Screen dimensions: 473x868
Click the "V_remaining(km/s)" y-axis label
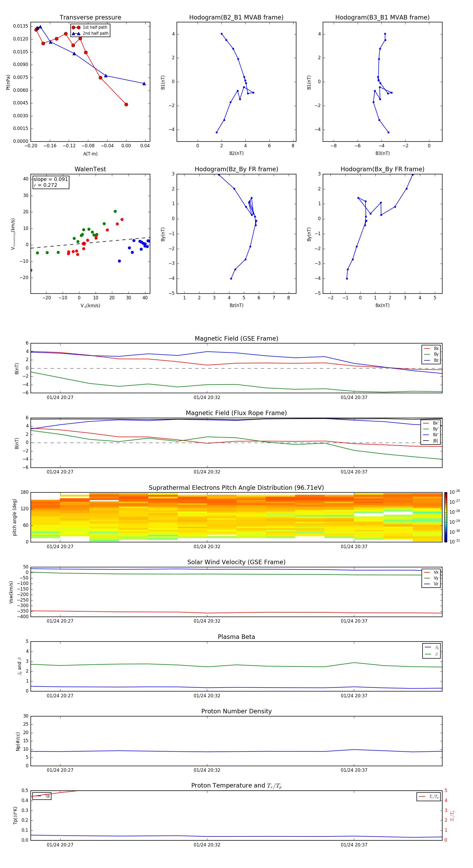click(x=13, y=234)
